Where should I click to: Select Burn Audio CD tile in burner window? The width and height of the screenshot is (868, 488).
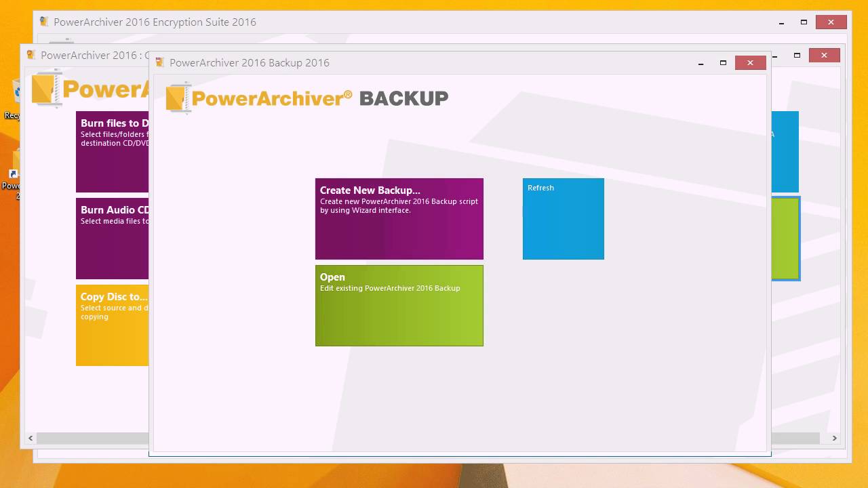click(113, 239)
